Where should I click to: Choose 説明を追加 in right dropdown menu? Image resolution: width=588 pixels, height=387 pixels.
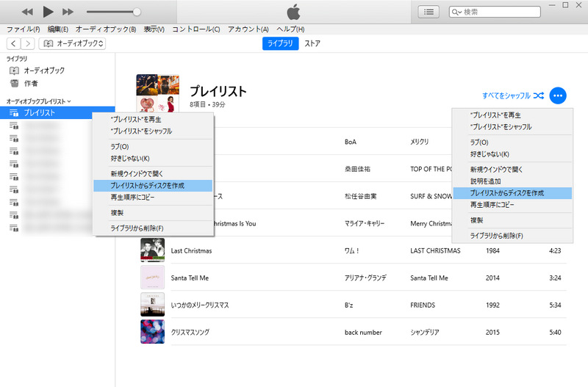tap(512, 181)
